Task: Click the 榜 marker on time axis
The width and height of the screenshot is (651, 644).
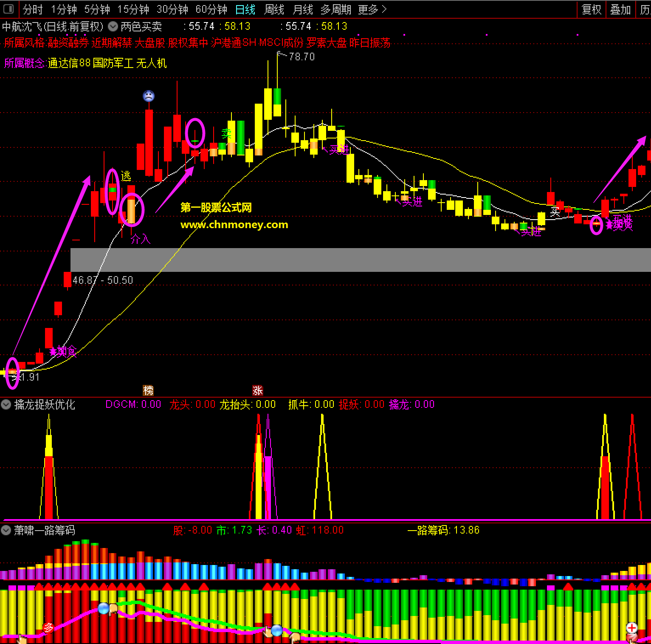Action: pos(148,390)
